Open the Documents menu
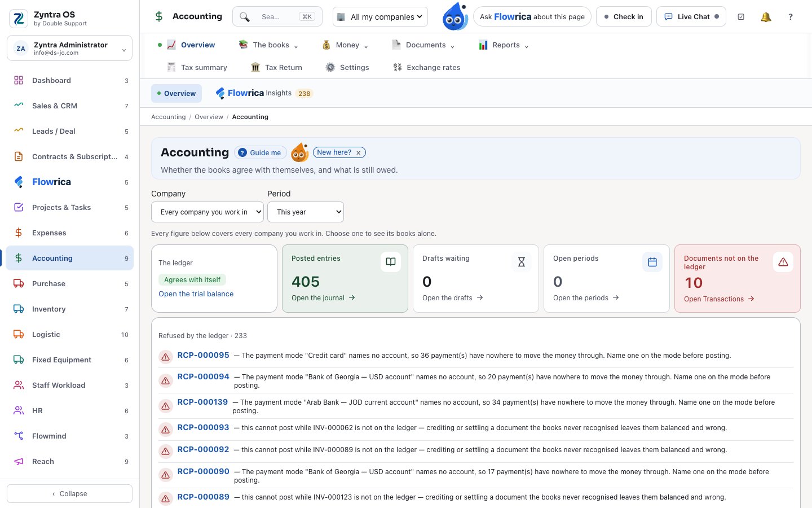The height and width of the screenshot is (508, 812). [x=423, y=45]
